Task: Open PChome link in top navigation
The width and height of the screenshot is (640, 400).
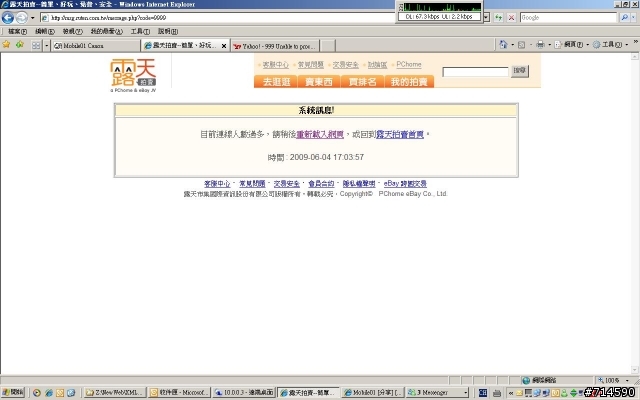Action: [409, 64]
